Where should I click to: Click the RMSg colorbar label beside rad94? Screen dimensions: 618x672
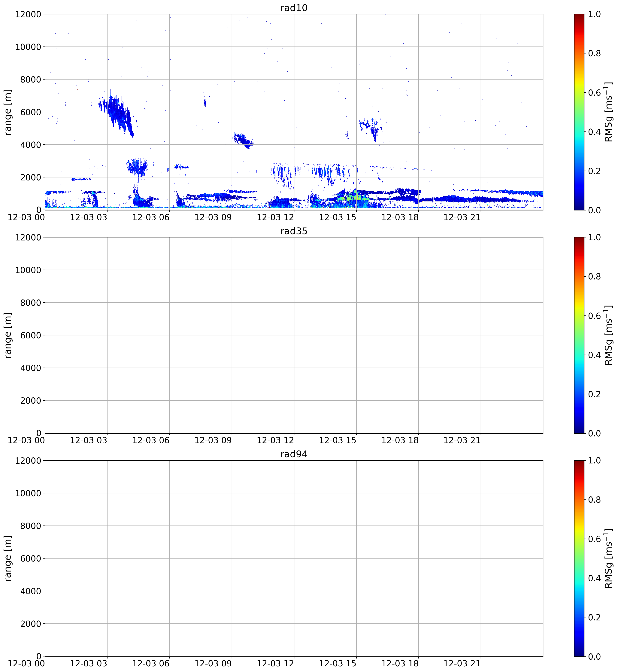608,558
